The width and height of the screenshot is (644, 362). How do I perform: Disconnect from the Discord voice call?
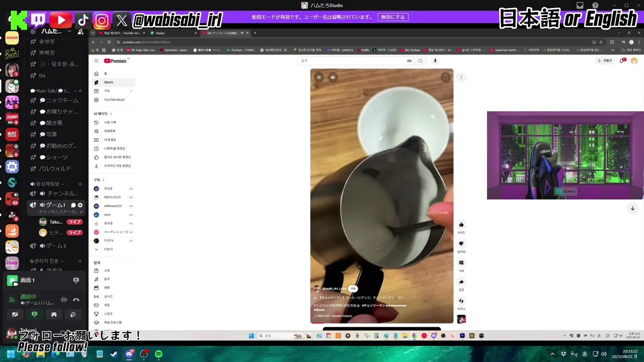[x=76, y=300]
